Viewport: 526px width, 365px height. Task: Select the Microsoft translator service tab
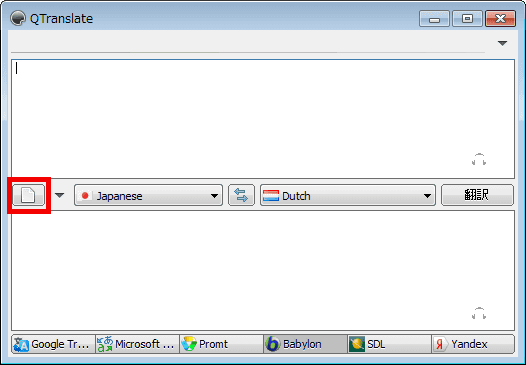coord(137,344)
